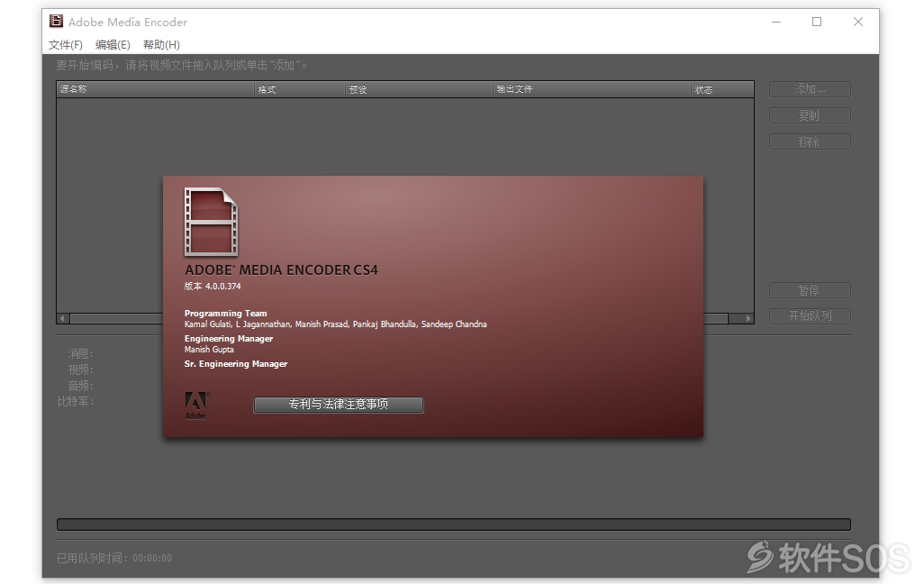This screenshot has width=924, height=584.
Task: Click the 预设 column header
Action: [419, 89]
